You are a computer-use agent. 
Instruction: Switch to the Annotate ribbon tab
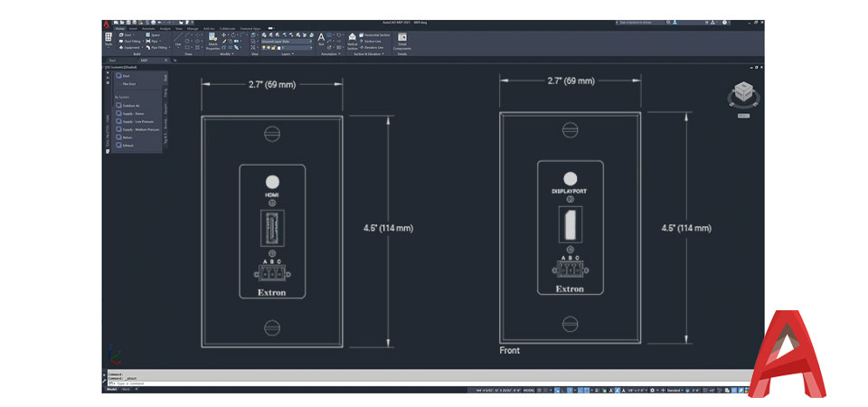coord(148,29)
